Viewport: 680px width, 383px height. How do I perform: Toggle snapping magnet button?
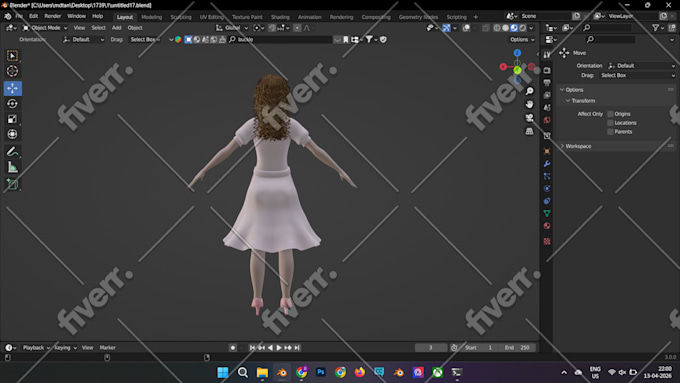click(x=272, y=28)
